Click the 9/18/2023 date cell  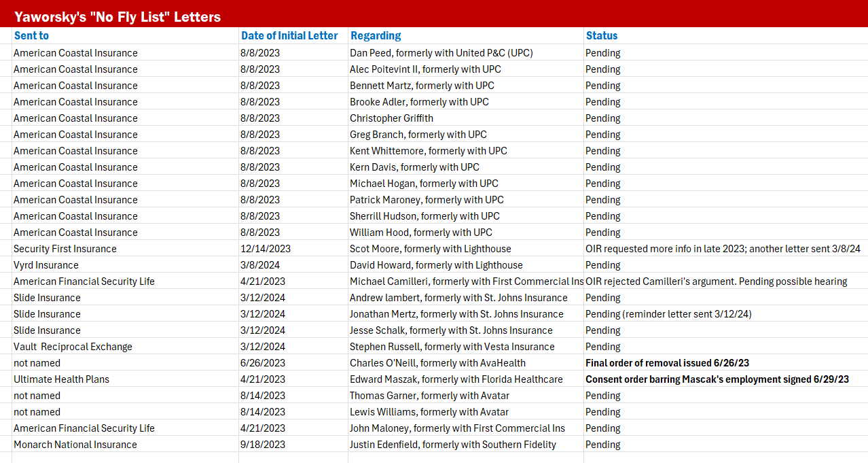click(262, 445)
